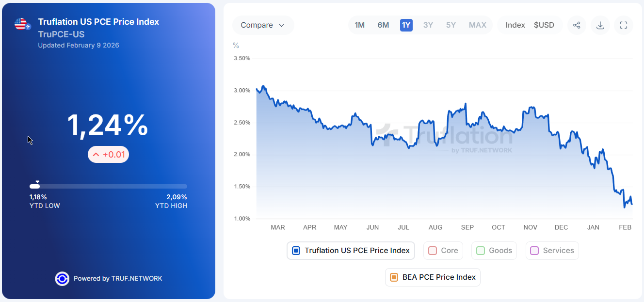
Task: Switch to the $USD view
Action: click(544, 25)
